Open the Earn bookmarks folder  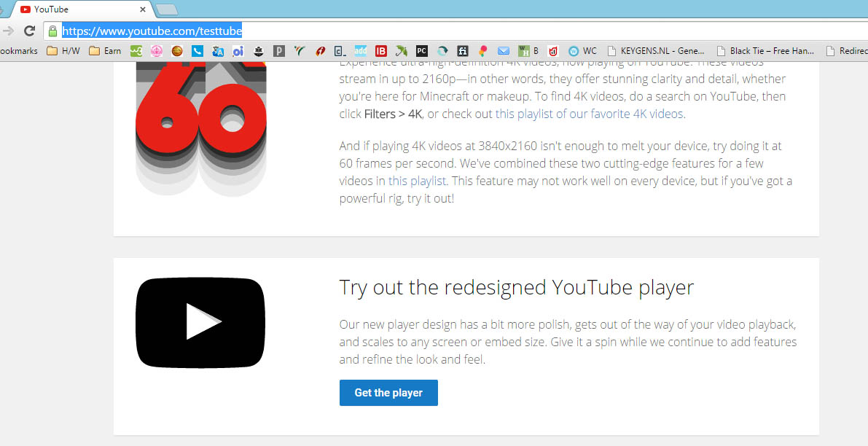[105, 51]
